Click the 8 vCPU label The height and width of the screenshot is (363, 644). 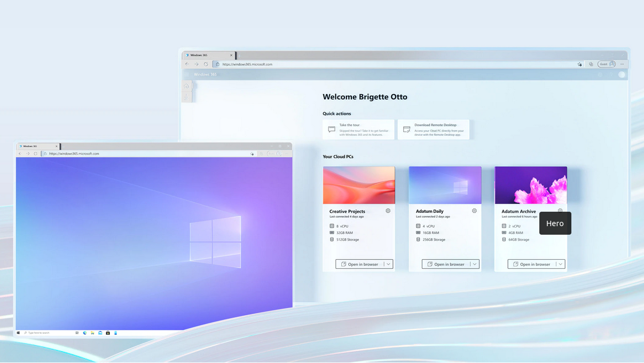(342, 226)
